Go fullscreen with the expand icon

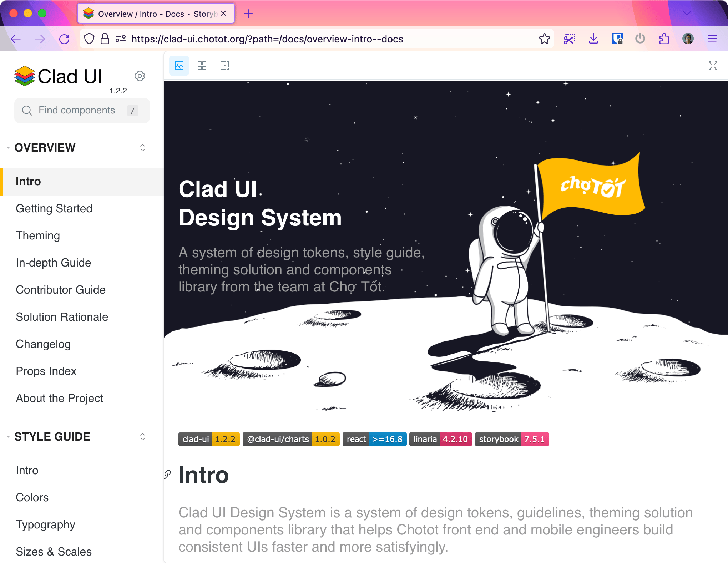coord(713,66)
